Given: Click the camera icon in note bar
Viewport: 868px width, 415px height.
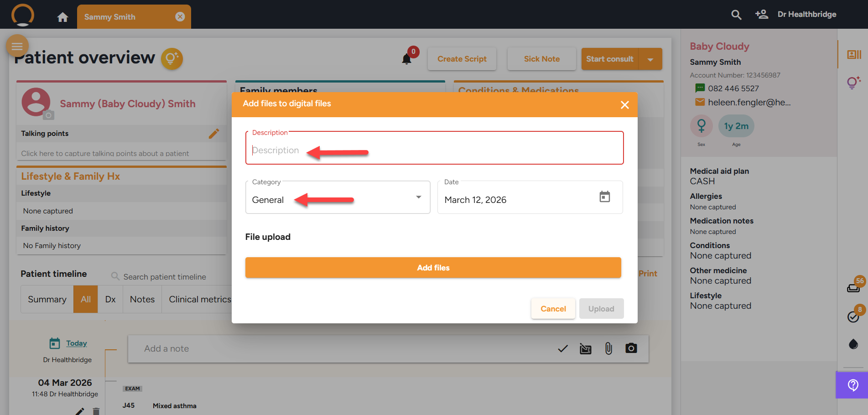Looking at the screenshot, I should (631, 348).
